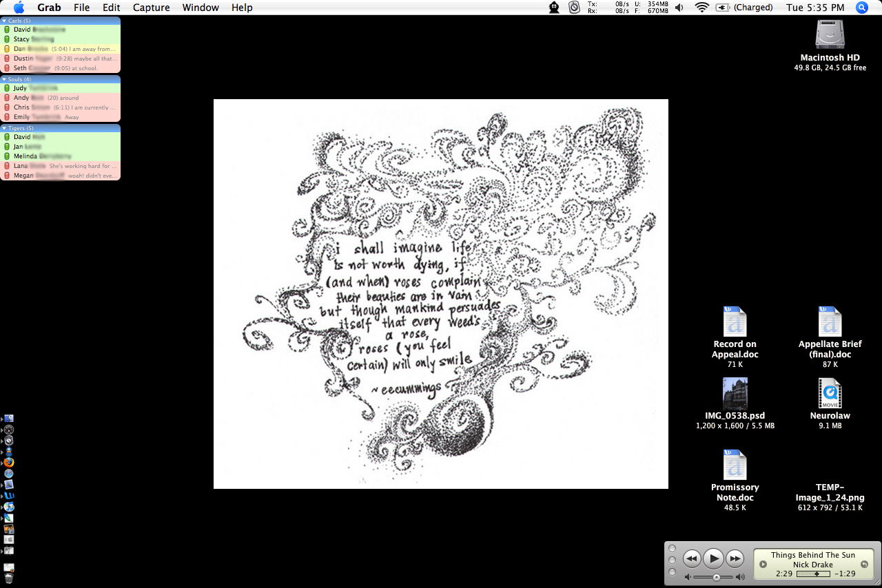Select Dustin in the Carls group
This screenshot has height=588, width=882.
(60, 59)
